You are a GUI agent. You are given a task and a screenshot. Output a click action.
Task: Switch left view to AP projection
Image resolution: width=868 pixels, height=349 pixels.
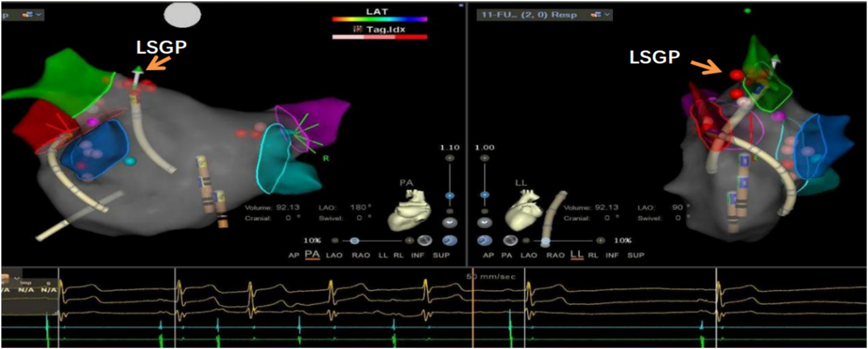click(x=293, y=255)
